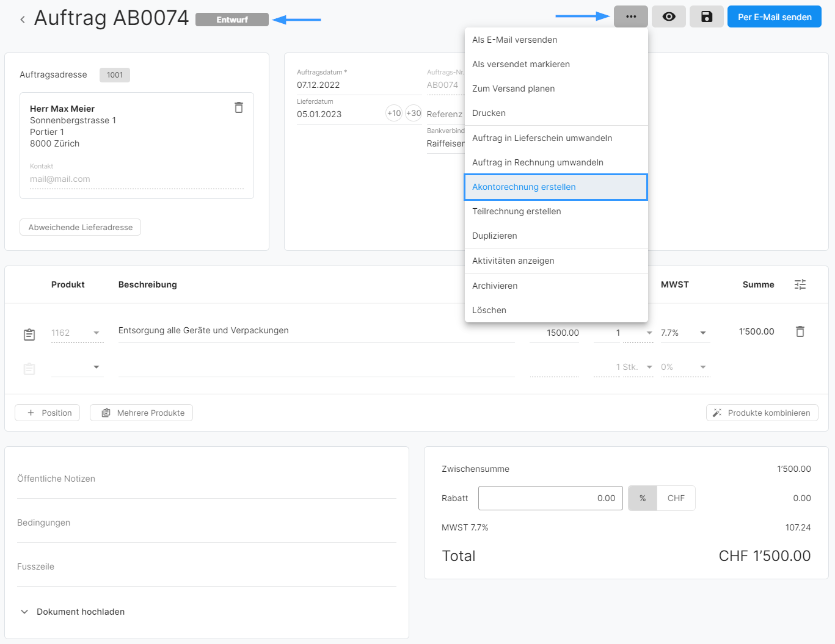Click Abweichende Lieferadresse button
The height and width of the screenshot is (644, 835).
point(81,227)
